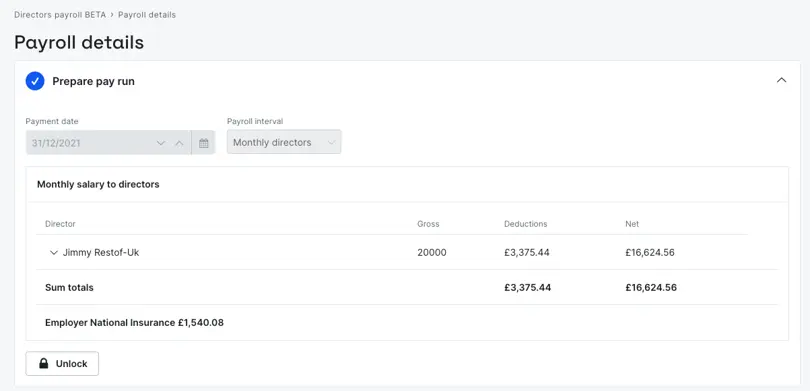Click the Deductions column header
810x391 pixels.
525,224
